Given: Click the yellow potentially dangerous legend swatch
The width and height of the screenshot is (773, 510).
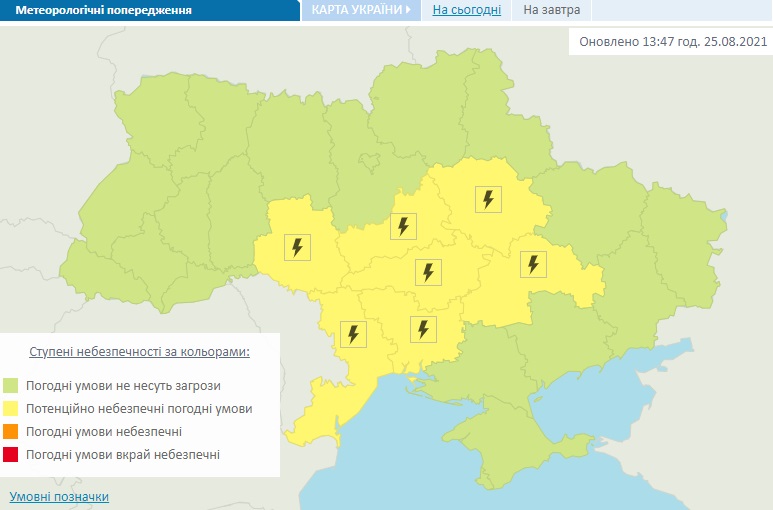Looking at the screenshot, I should pyautogui.click(x=11, y=409).
